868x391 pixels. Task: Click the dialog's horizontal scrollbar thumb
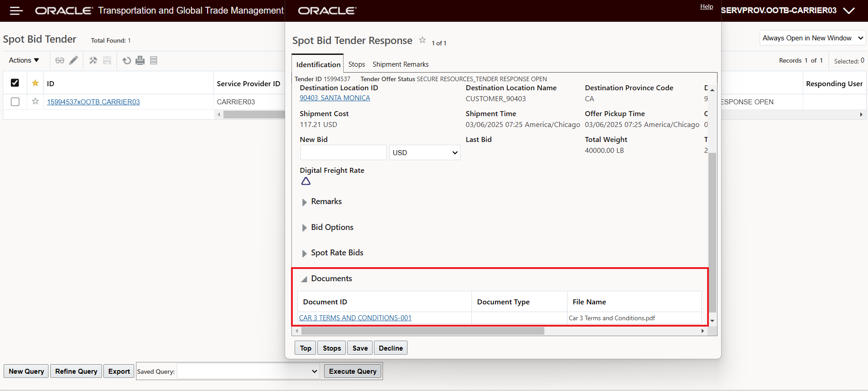[422, 331]
